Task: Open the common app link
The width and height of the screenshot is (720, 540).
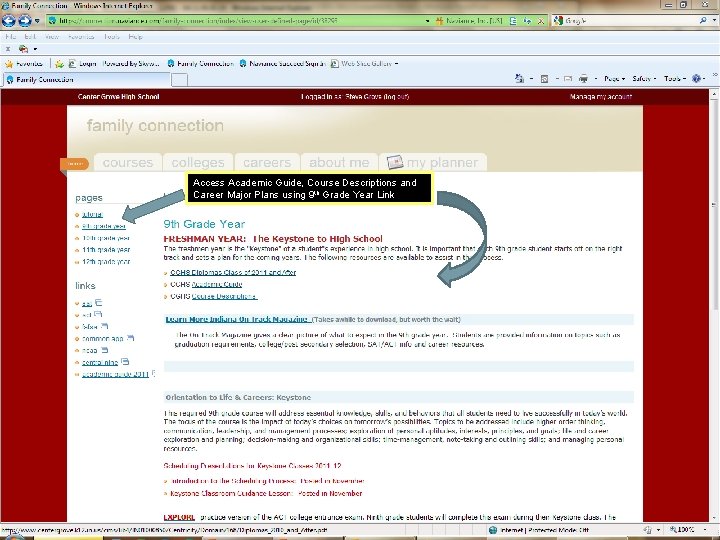Action: (103, 339)
